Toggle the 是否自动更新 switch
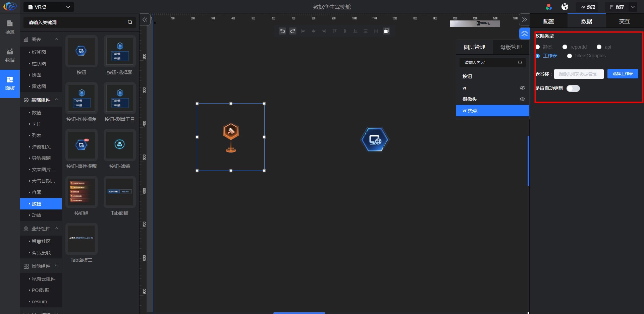Image resolution: width=644 pixels, height=314 pixels. [x=573, y=88]
